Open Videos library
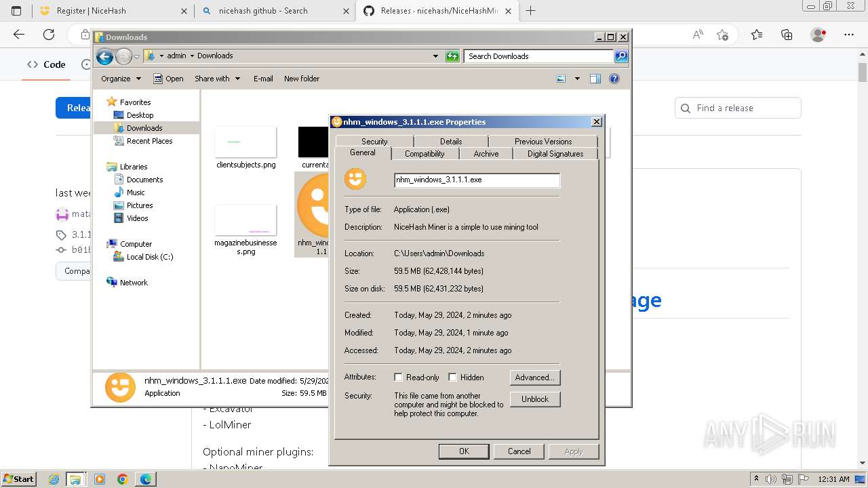This screenshot has height=488, width=868. pyautogui.click(x=137, y=218)
